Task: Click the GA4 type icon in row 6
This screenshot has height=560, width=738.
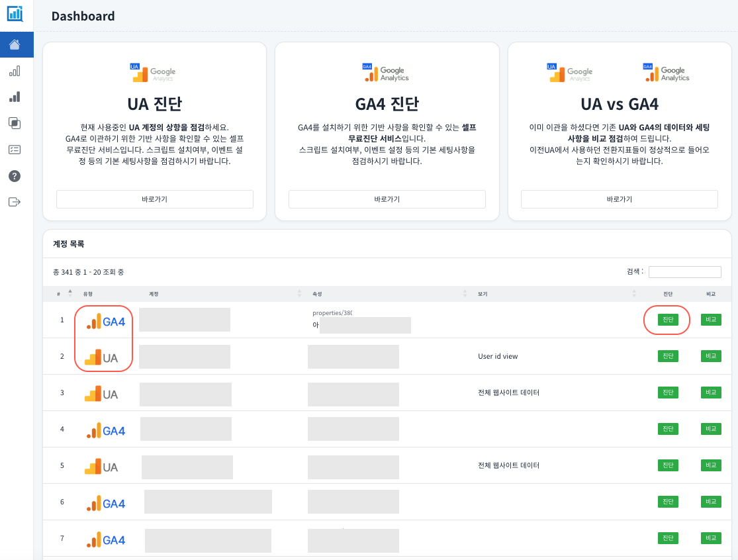Action: (x=106, y=504)
